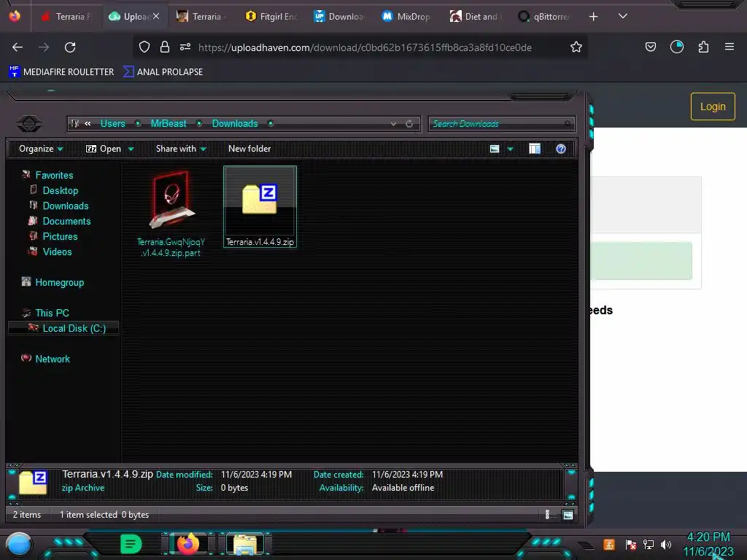Navigate to Users in breadcrumb

[112, 124]
